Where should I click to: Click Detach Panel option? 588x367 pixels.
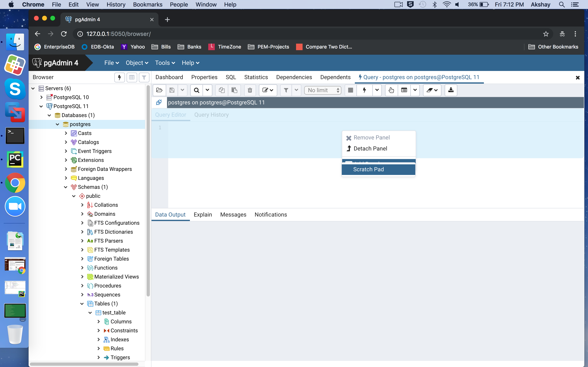click(x=370, y=149)
